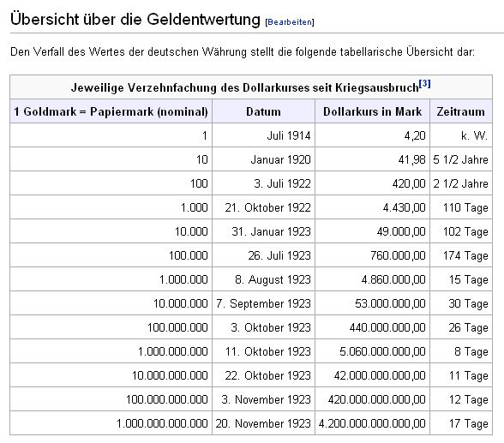Screen dimensions: 504x443
Task: Select the cell '11. Oktober 1923'
Action: 263,351
